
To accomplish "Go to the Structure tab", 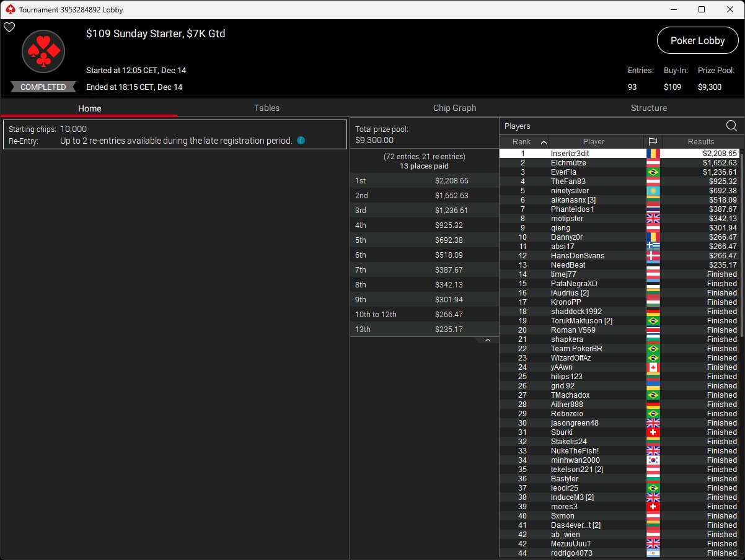I will [648, 108].
